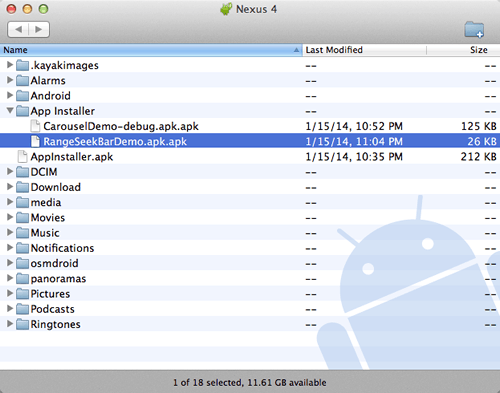This screenshot has height=393, width=500.
Task: Click the CarouselDemo-debug.apk.apk file icon
Action: [x=35, y=126]
